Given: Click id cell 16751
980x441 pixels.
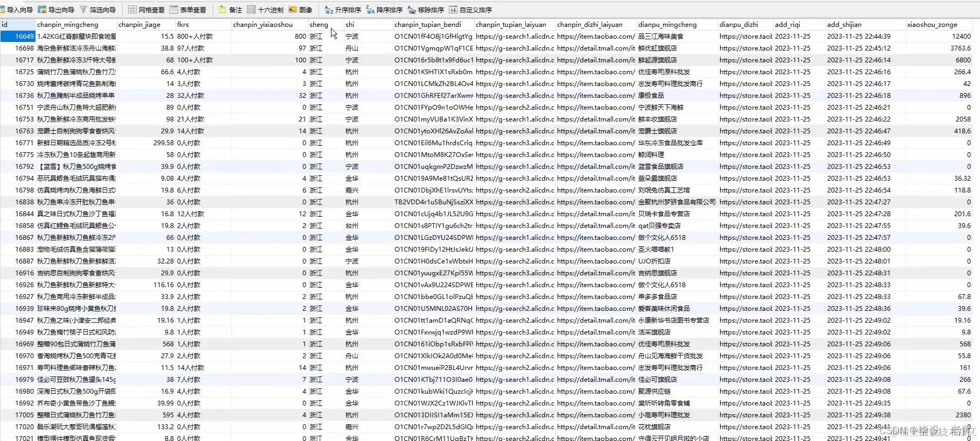Looking at the screenshot, I should pyautogui.click(x=18, y=107).
